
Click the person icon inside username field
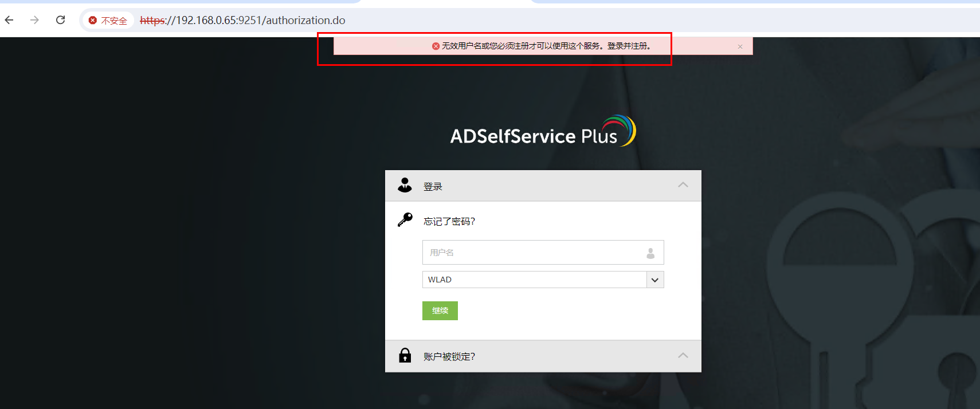point(650,253)
